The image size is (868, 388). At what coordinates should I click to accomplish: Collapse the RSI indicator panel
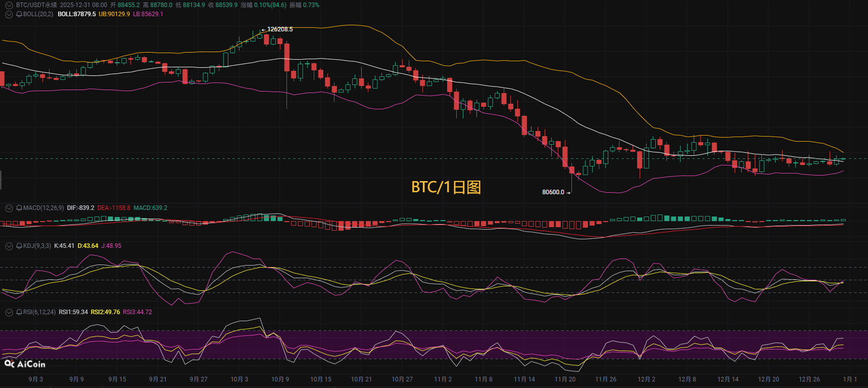(x=9, y=312)
